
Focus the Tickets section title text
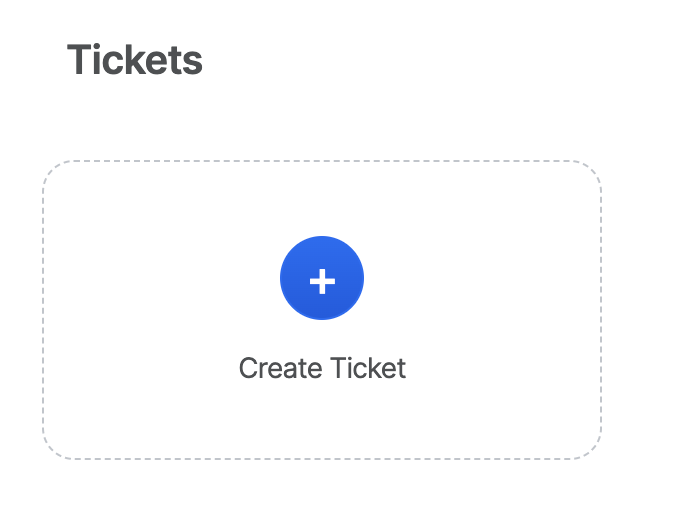[x=135, y=60]
